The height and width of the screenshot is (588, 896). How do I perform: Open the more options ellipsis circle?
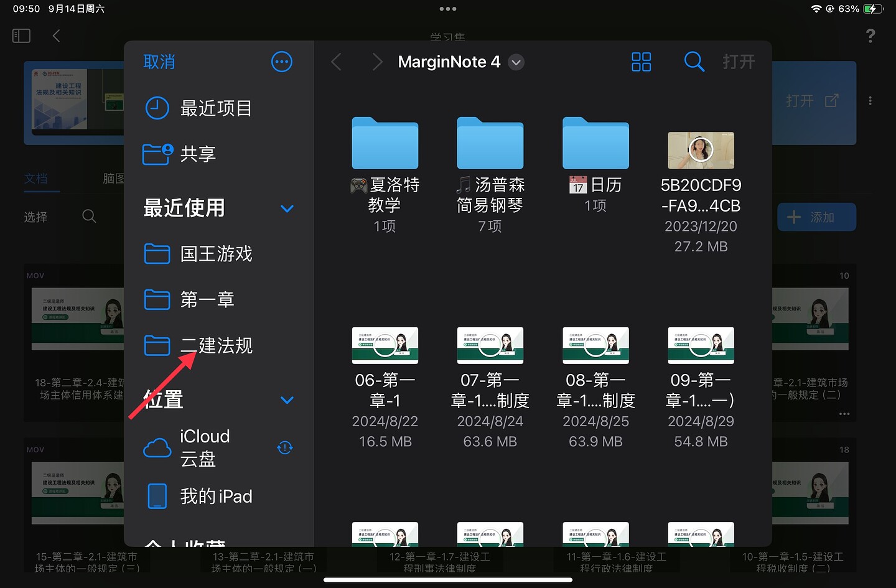click(x=282, y=62)
